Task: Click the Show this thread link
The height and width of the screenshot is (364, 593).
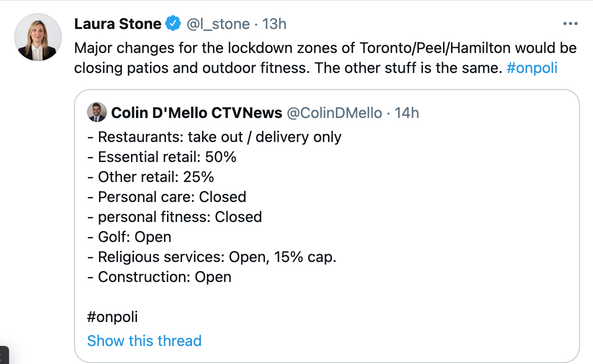Action: (x=144, y=341)
